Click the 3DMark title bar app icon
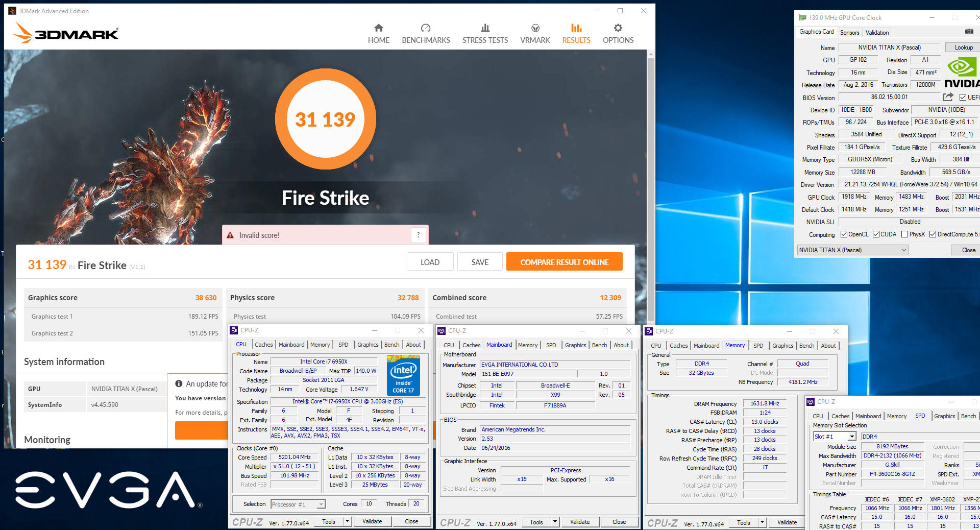Screen dimensions: 980x530 click(12, 11)
